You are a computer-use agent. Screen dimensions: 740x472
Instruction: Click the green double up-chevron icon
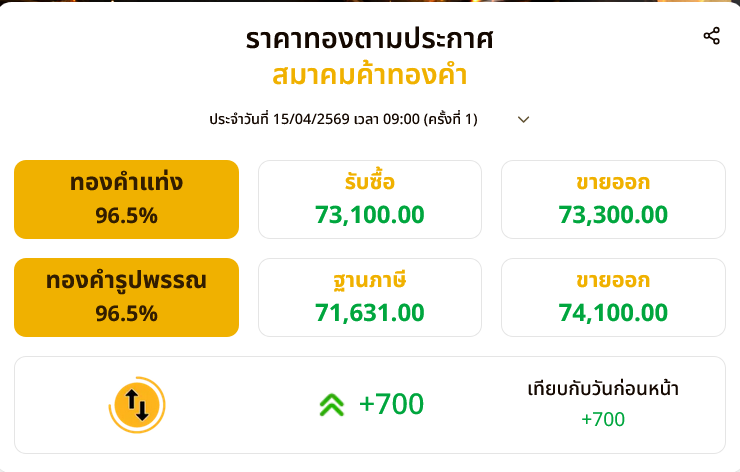[x=331, y=404]
